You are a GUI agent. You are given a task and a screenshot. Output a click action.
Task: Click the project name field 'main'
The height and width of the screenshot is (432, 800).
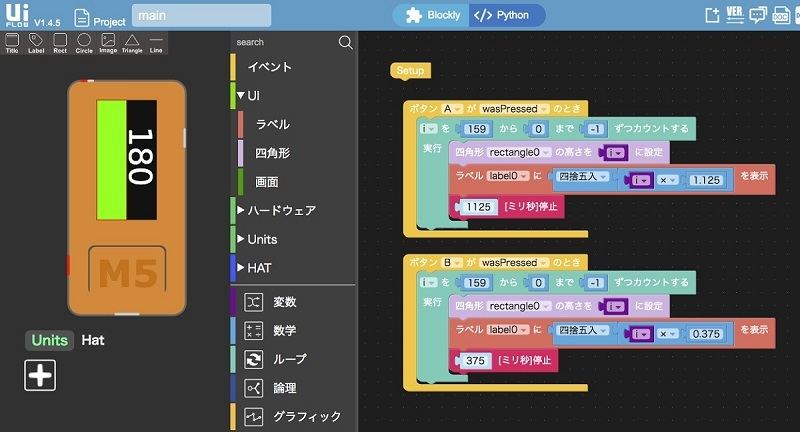tap(201, 16)
